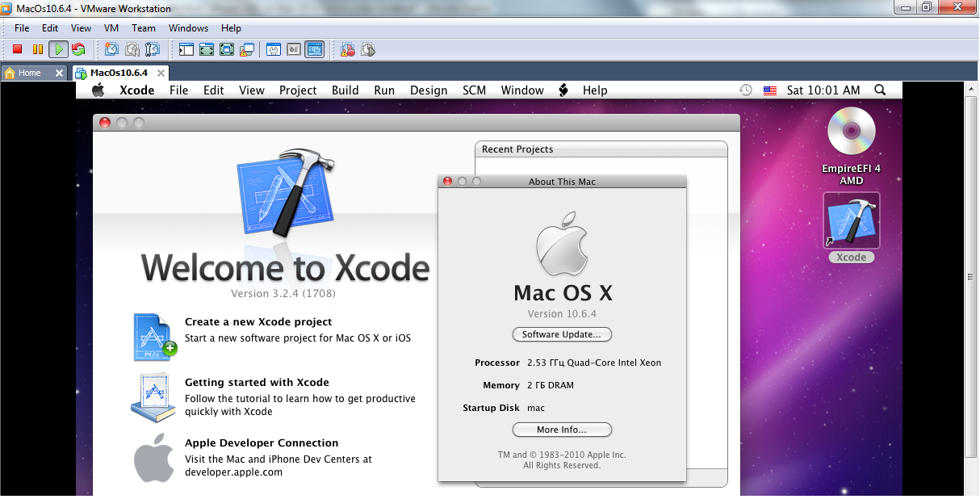Click the Quick Switch mode icon
Image resolution: width=980 pixels, height=499 pixels.
click(207, 50)
